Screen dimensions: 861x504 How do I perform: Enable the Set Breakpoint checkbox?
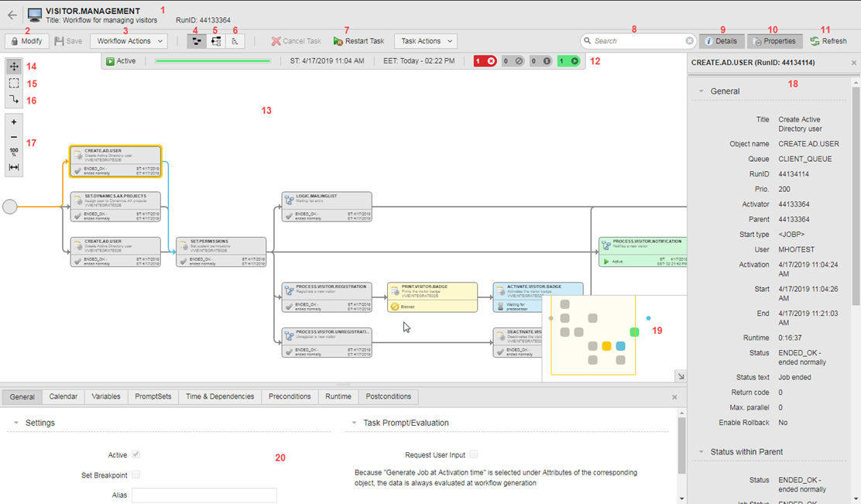[x=136, y=474]
